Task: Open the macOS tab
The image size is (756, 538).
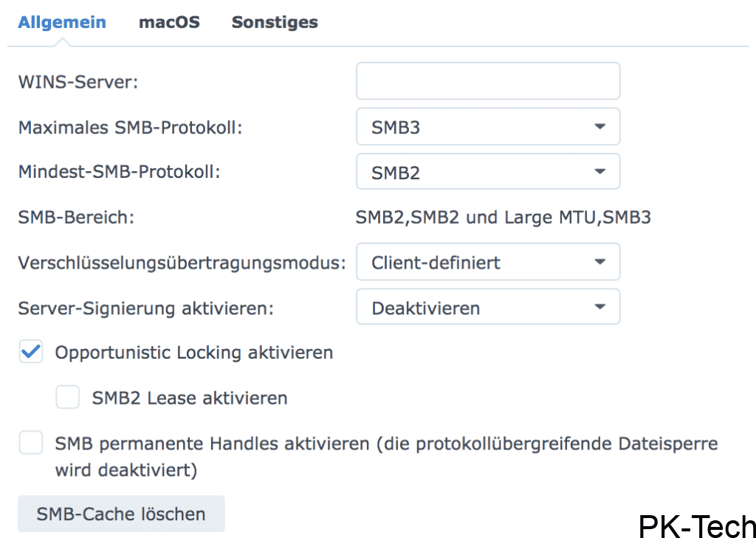Action: 169,22
